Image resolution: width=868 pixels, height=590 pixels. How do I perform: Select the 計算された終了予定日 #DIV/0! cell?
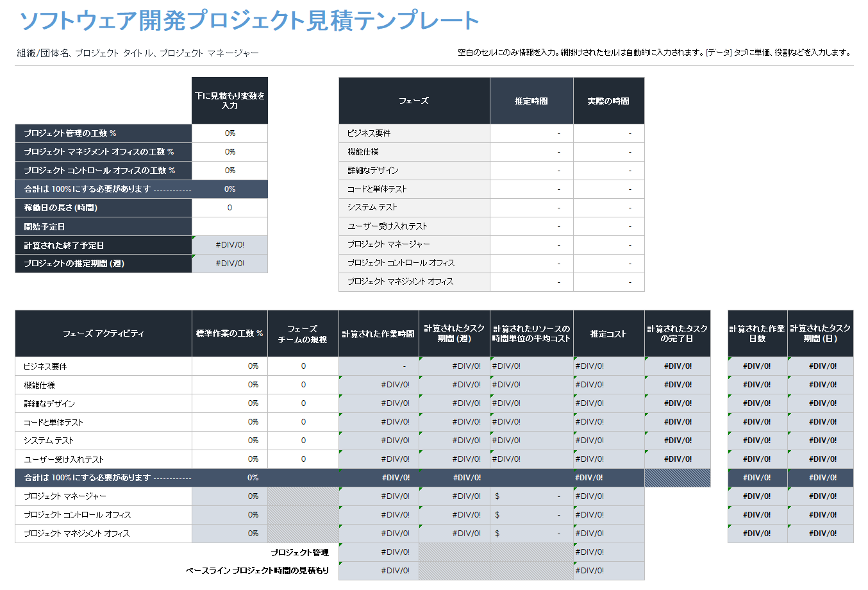pos(230,245)
